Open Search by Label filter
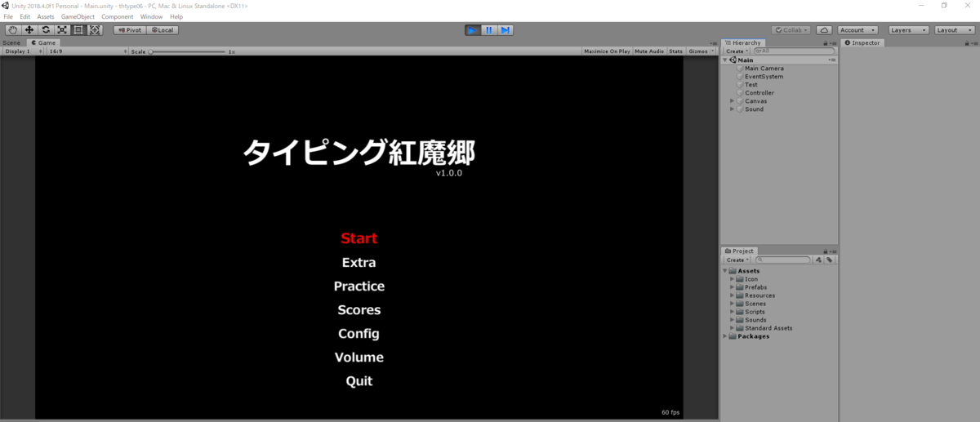Image resolution: width=980 pixels, height=422 pixels. coord(829,260)
